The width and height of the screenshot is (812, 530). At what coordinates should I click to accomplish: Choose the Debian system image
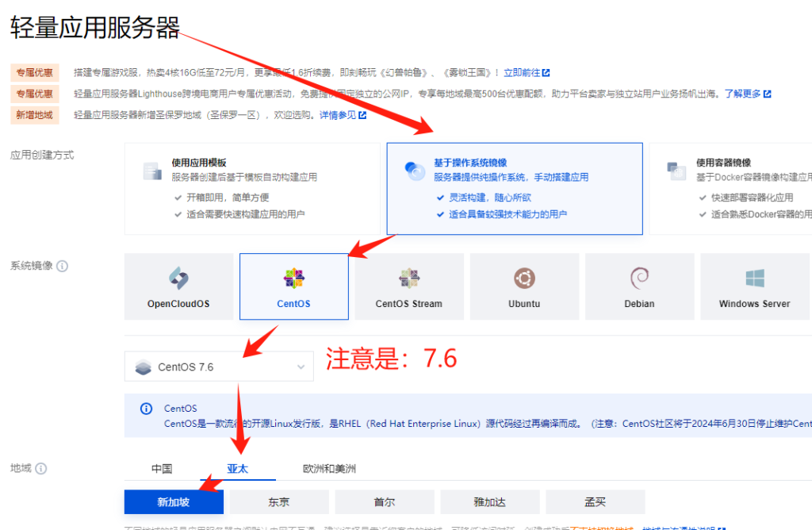(x=640, y=286)
